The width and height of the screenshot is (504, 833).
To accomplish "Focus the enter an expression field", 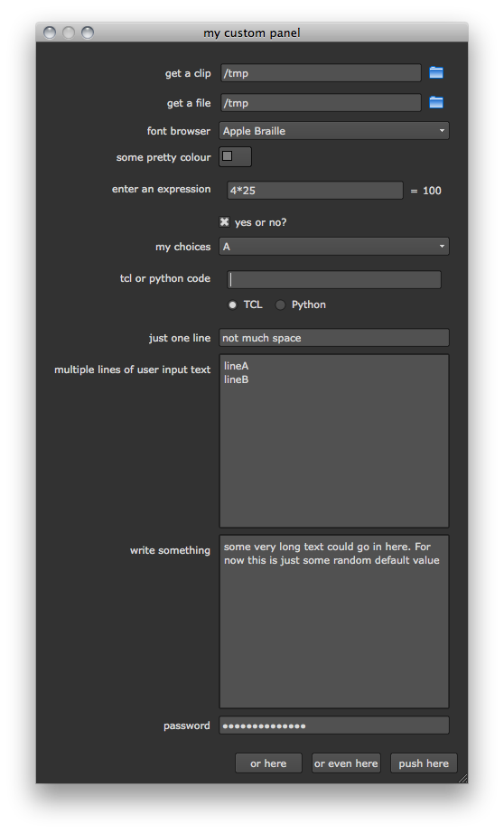I will (x=315, y=191).
